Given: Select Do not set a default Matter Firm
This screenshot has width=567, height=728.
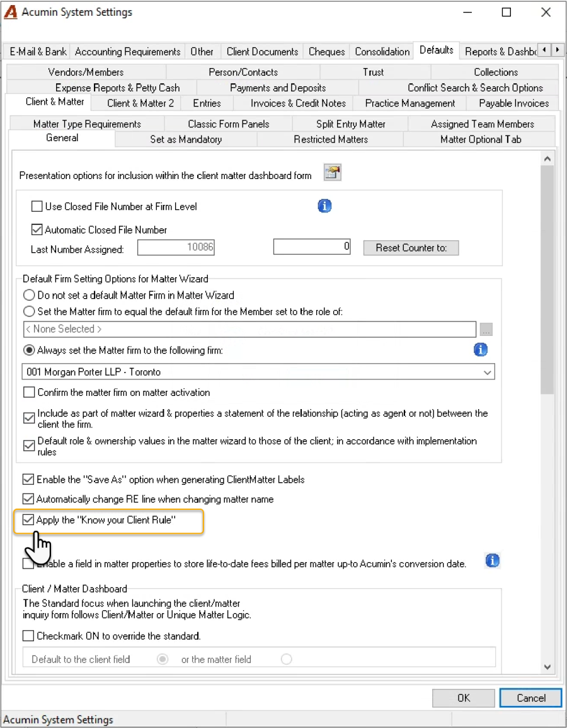Looking at the screenshot, I should (29, 295).
